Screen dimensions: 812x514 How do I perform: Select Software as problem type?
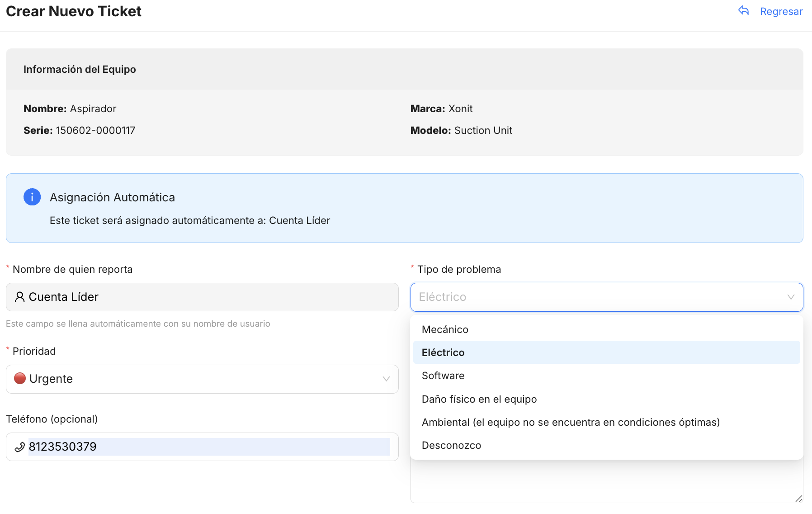tap(443, 376)
